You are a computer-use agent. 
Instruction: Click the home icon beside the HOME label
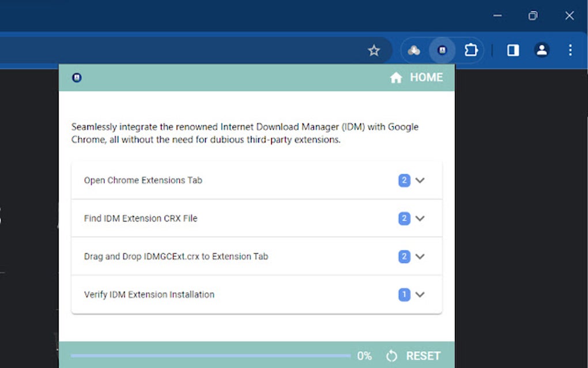click(396, 77)
